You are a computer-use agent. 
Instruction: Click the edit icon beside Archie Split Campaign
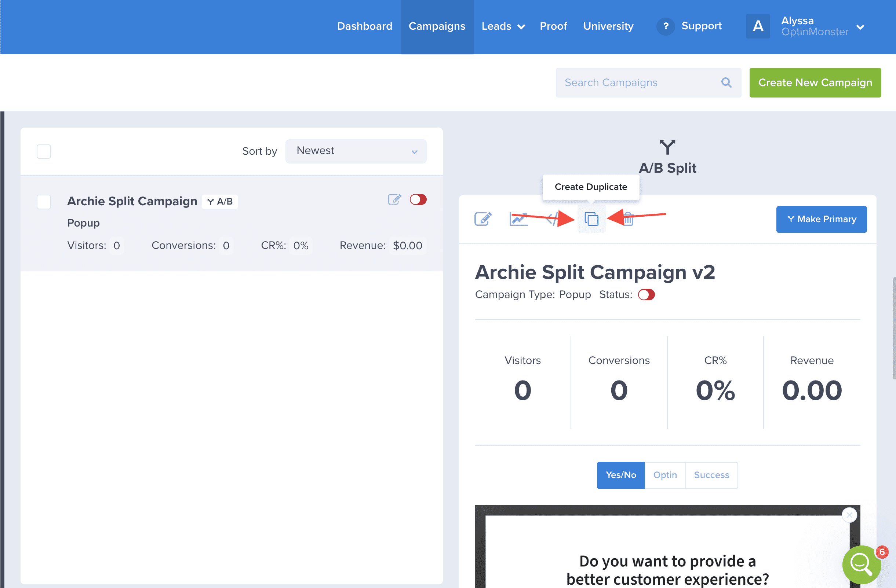(x=394, y=199)
